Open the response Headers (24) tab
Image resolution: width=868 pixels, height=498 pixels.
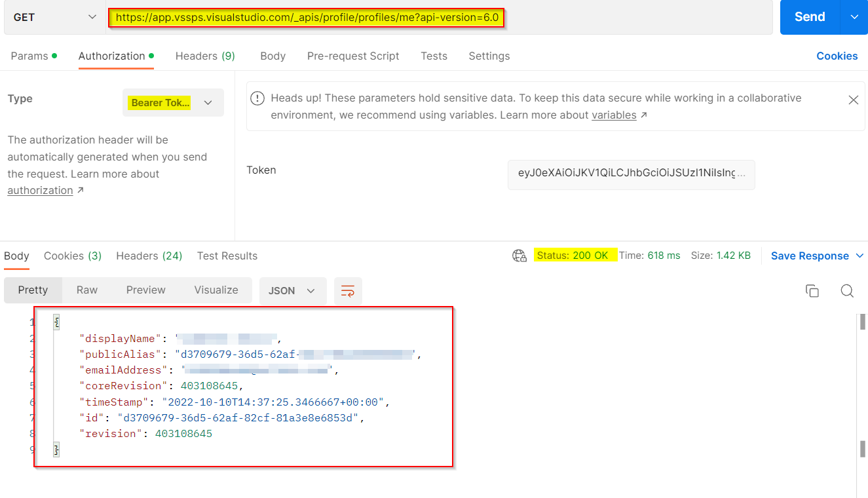click(149, 256)
